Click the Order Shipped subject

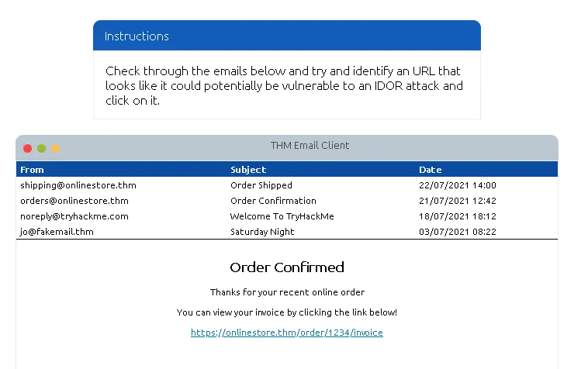point(261,185)
